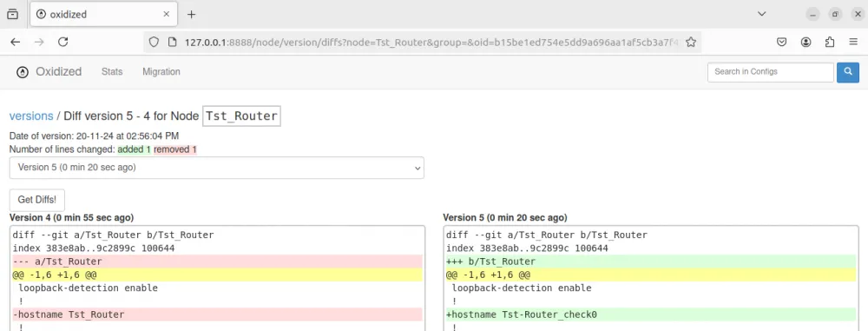The image size is (868, 331).
Task: Click 'loopback-detection enable' in Version 5 pane
Action: click(522, 288)
